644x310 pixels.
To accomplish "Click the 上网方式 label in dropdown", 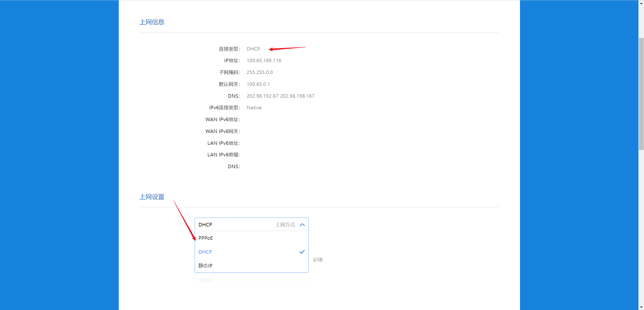I will pos(285,225).
